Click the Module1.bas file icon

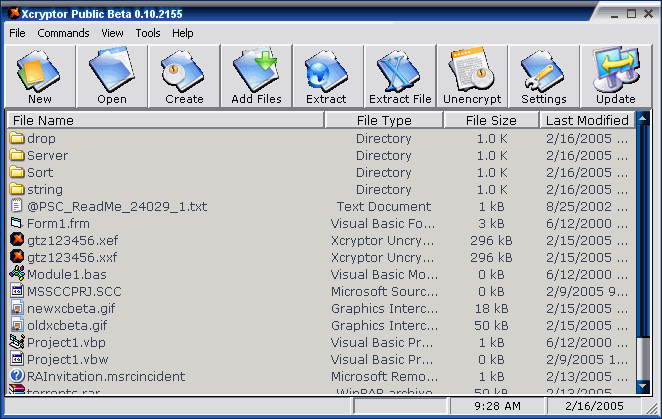(x=17, y=273)
